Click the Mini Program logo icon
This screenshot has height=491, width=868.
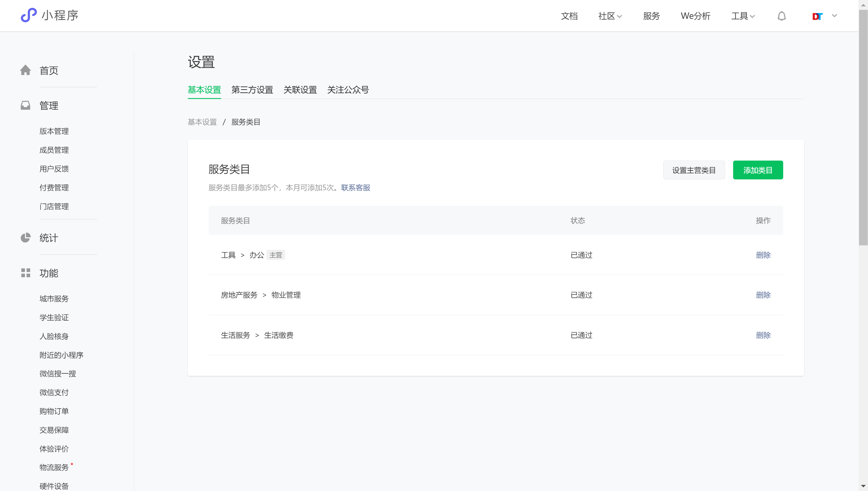(x=29, y=15)
